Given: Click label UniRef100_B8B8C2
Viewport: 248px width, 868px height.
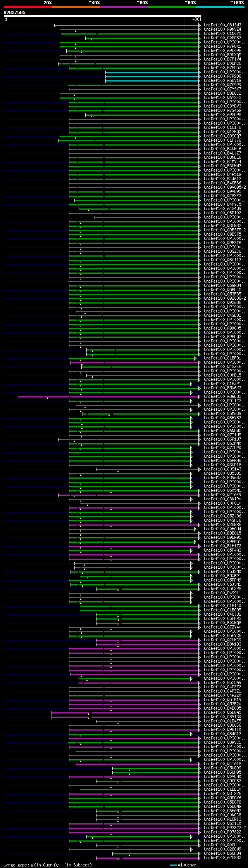Looking at the screenshot, I should pyautogui.click(x=222, y=94).
